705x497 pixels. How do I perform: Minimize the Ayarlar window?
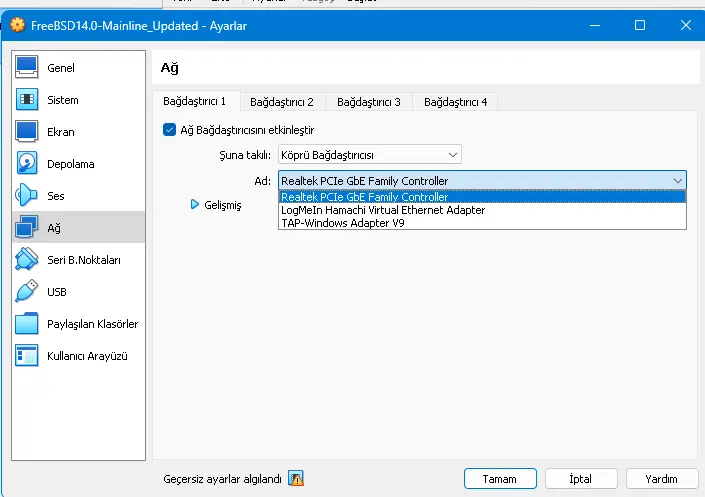[595, 25]
